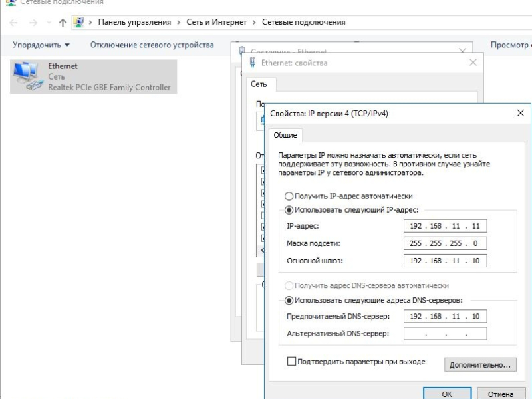This screenshot has width=532, height=399.
Task: Expand Панель управления breadcrumb chevron
Action: point(178,23)
